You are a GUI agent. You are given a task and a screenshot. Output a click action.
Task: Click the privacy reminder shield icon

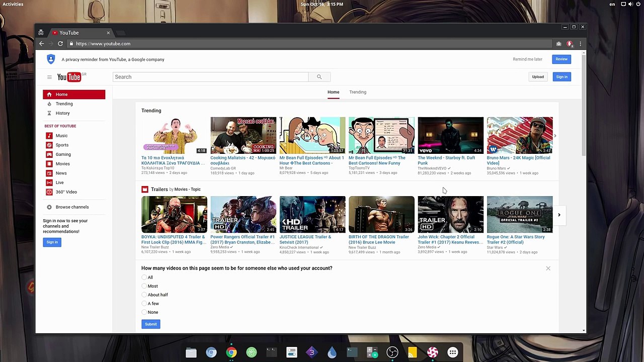click(51, 59)
